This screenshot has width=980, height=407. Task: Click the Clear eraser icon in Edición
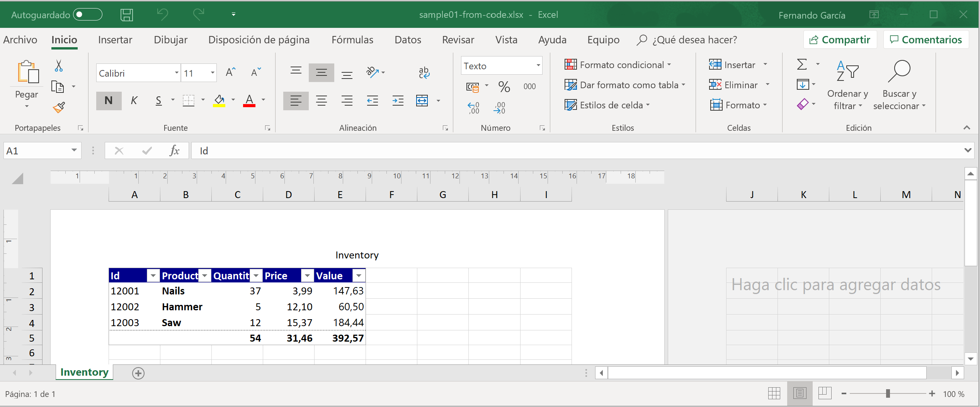(x=803, y=104)
